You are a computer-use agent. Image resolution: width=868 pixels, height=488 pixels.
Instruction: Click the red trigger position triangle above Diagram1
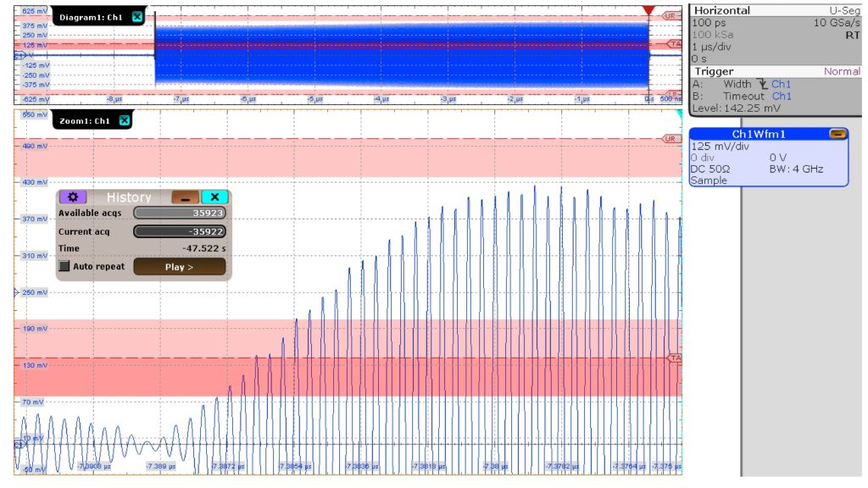coord(648,9)
